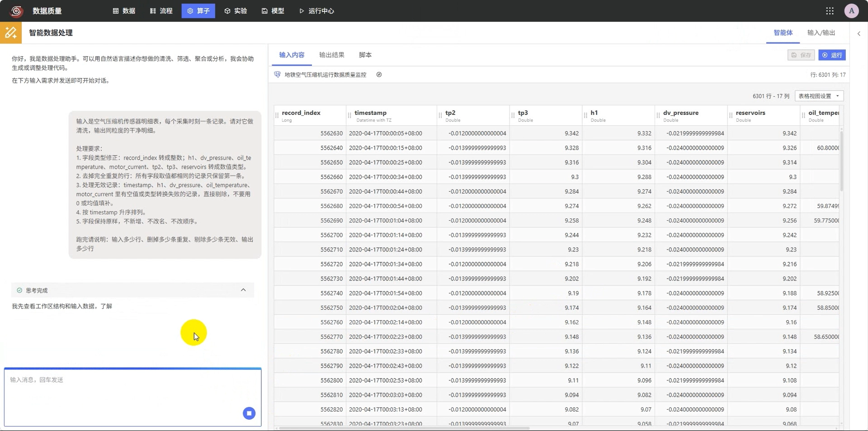The image size is (868, 431).
Task: Click the circular icon beside dataset name
Action: [x=379, y=75]
